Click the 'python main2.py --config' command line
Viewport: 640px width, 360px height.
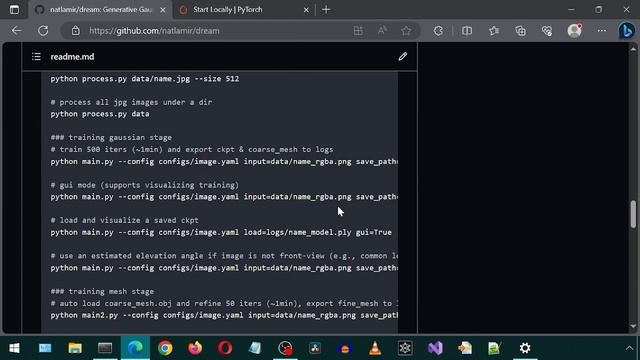click(x=224, y=315)
